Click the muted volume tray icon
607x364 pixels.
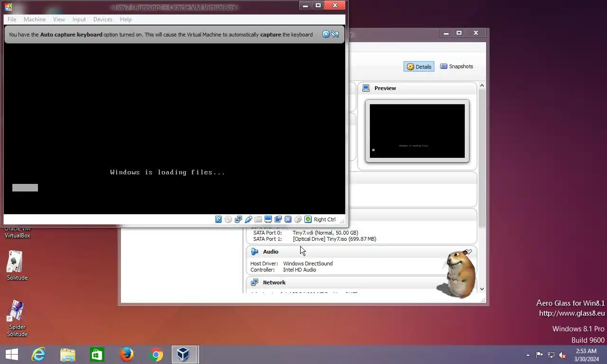562,355
